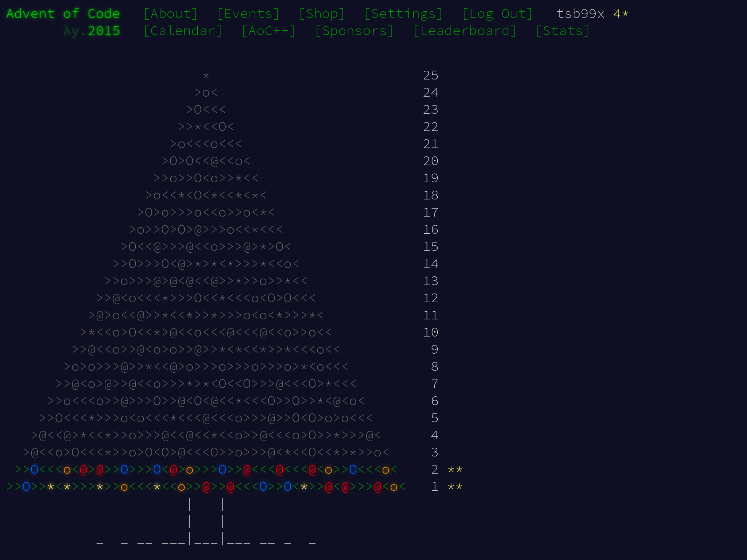
Task: Go to the Events page
Action: pyautogui.click(x=248, y=14)
